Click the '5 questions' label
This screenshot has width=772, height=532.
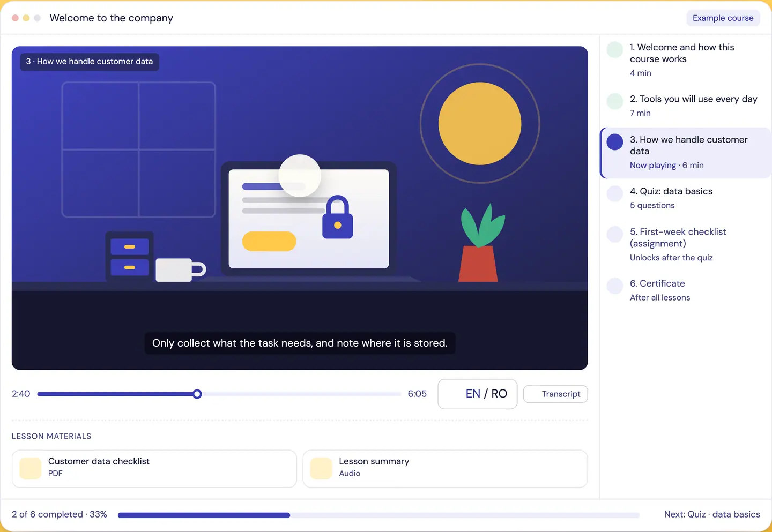click(652, 206)
